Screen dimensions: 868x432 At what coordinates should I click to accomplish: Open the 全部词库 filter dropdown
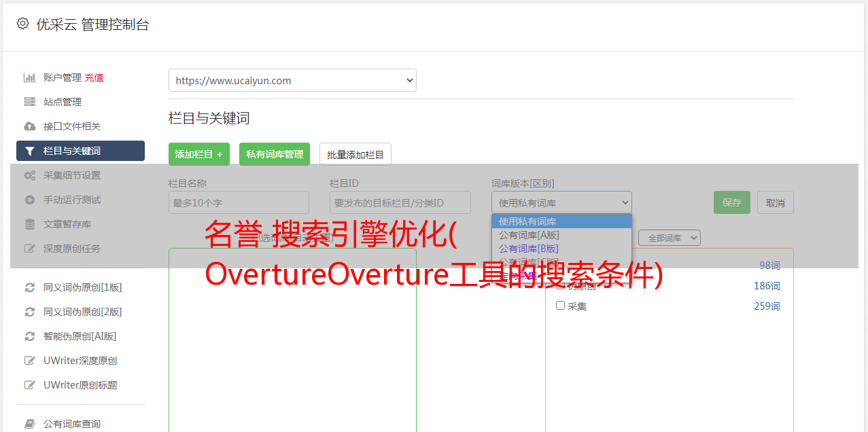point(670,238)
